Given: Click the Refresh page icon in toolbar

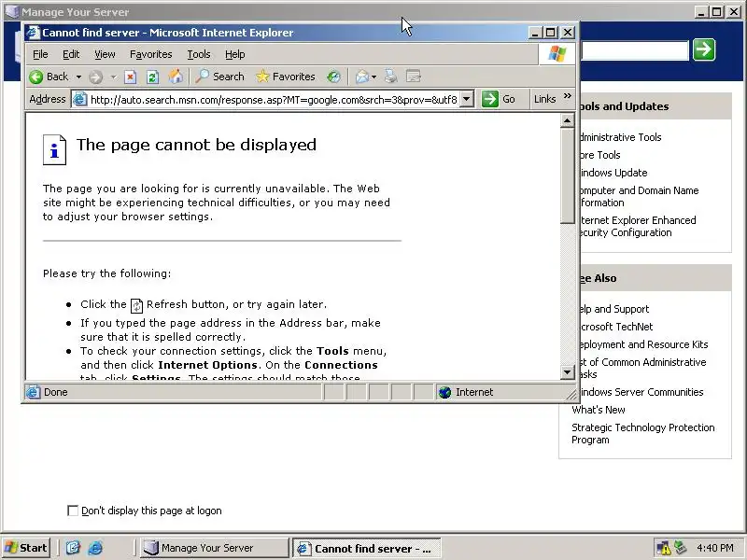Looking at the screenshot, I should [x=152, y=77].
